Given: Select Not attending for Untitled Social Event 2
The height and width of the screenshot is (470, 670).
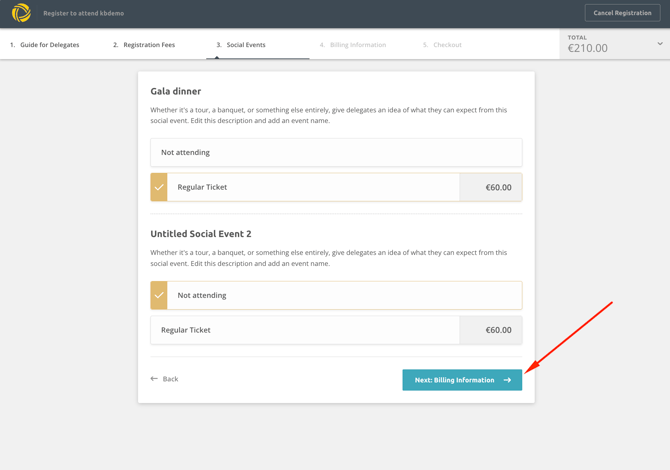Looking at the screenshot, I should (336, 295).
